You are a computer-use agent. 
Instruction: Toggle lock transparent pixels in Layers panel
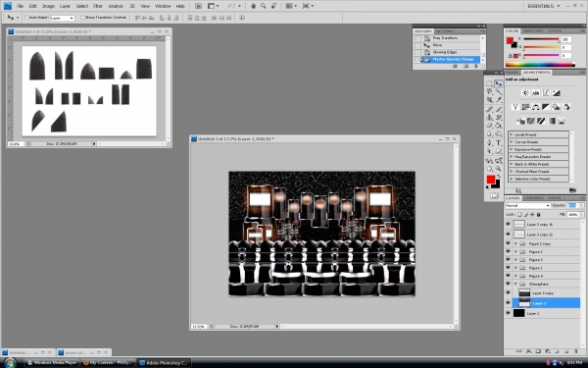pyautogui.click(x=519, y=214)
